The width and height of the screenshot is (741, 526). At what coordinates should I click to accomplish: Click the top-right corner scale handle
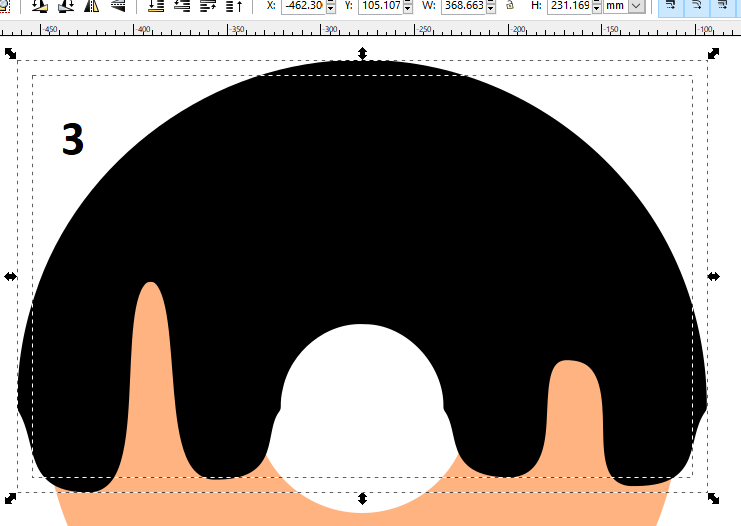(713, 53)
